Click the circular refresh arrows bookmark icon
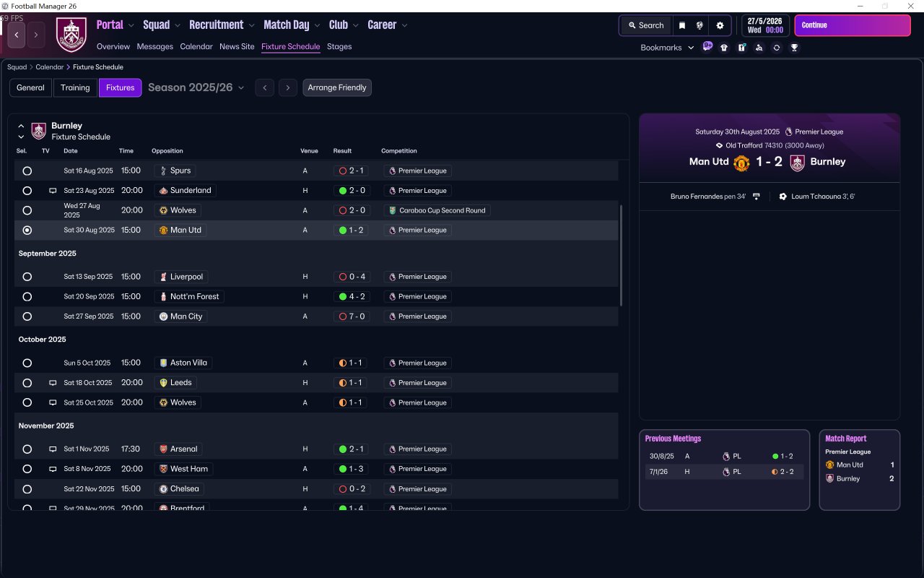This screenshot has height=578, width=924. pos(776,48)
